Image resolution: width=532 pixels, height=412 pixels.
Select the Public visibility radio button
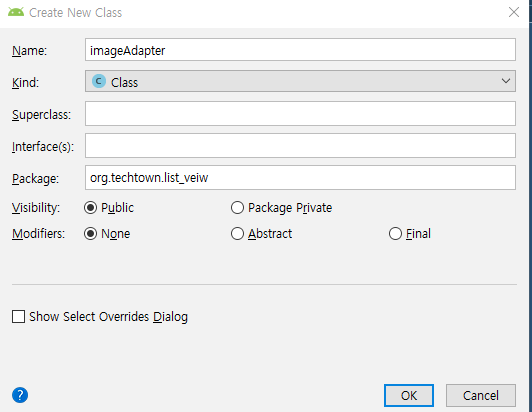pos(91,207)
